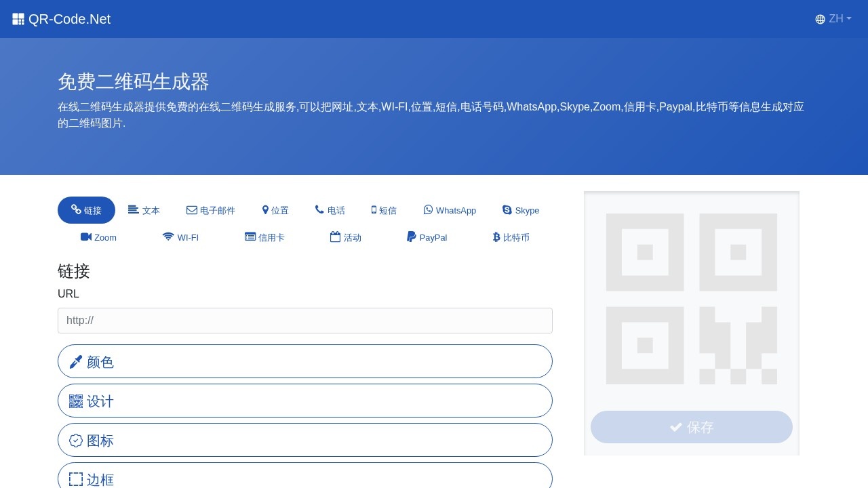Select the 链接 link tab
This screenshot has height=488, width=868.
pos(86,210)
